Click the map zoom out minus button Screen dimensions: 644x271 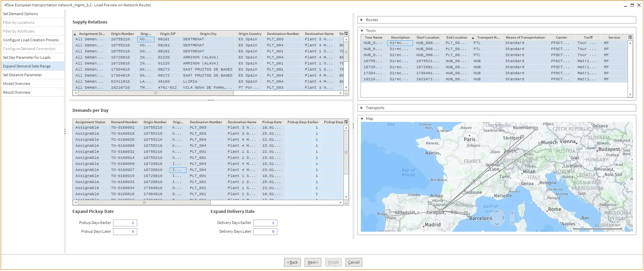point(512,222)
